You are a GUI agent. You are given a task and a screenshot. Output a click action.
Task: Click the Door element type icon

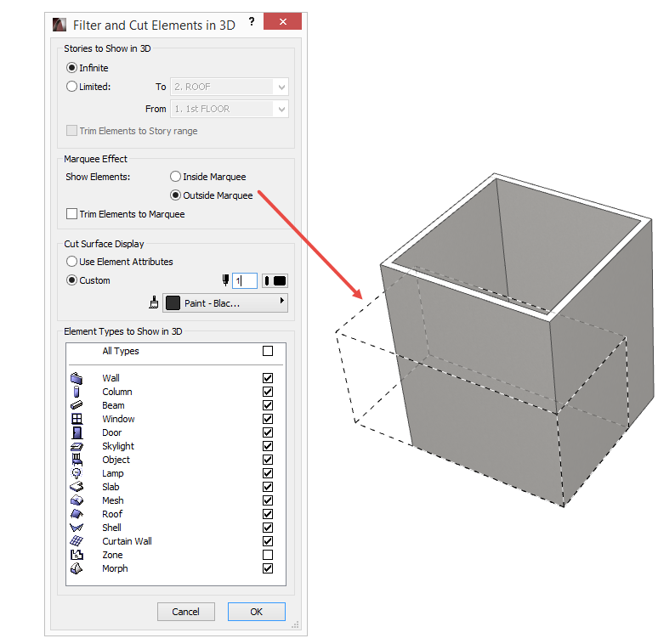pyautogui.click(x=77, y=432)
